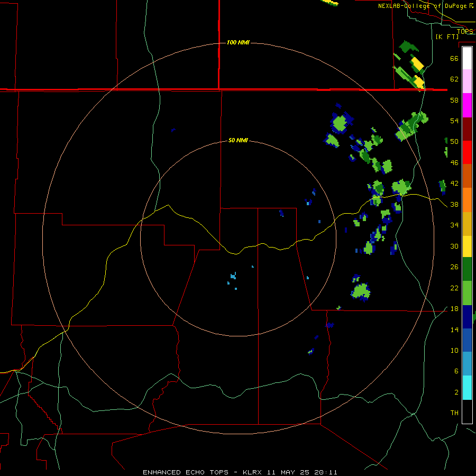The image size is (476, 476).
Task: Click the cyan swatch on the color scale
Action: [467, 387]
